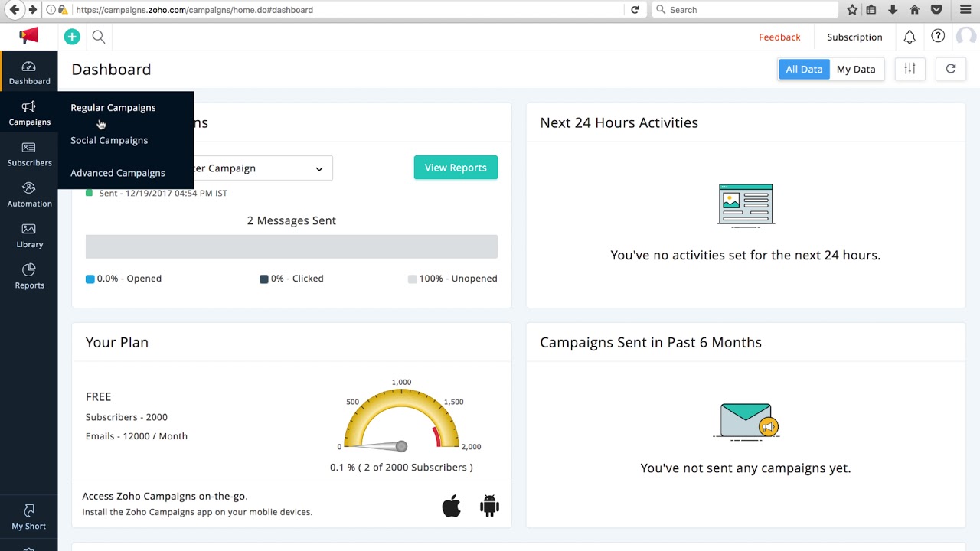Select Regular Campaigns menu entry

[x=113, y=107]
